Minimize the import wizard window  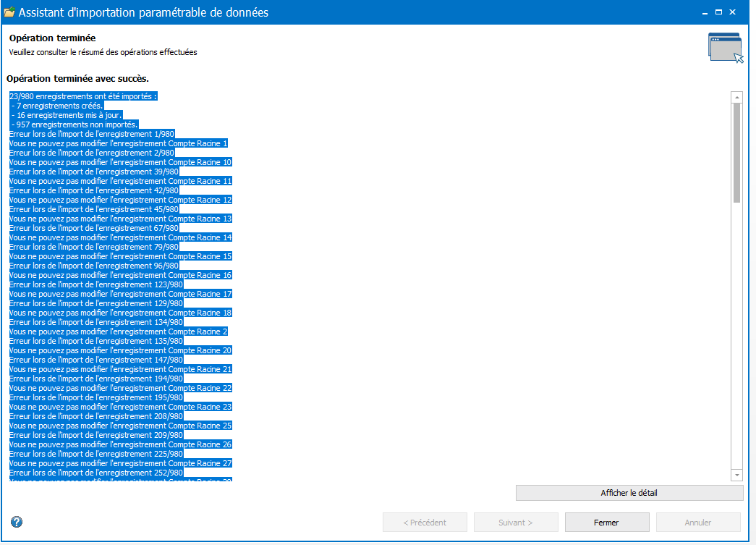point(705,12)
